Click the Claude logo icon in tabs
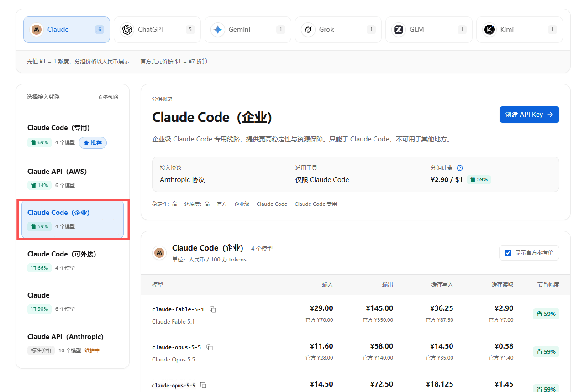 click(x=37, y=30)
